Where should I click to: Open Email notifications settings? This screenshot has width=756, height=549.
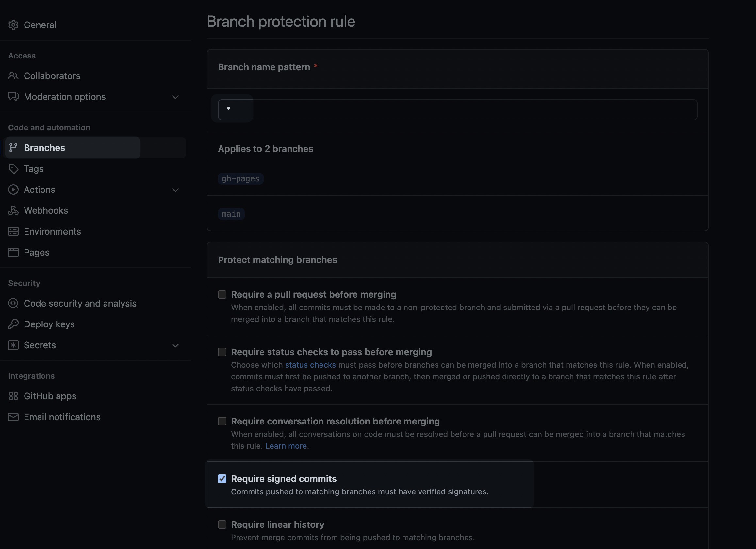[62, 417]
